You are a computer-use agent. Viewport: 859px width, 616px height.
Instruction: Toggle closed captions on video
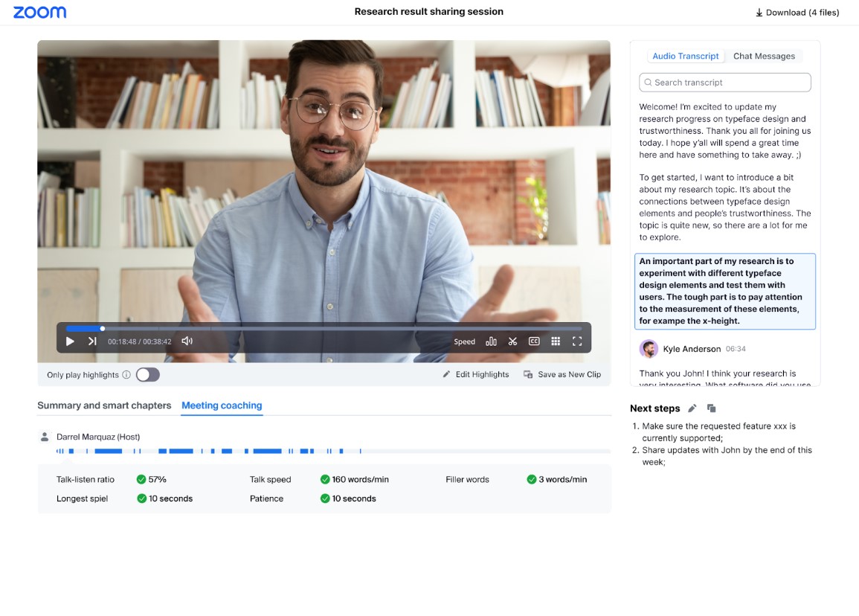(x=534, y=341)
